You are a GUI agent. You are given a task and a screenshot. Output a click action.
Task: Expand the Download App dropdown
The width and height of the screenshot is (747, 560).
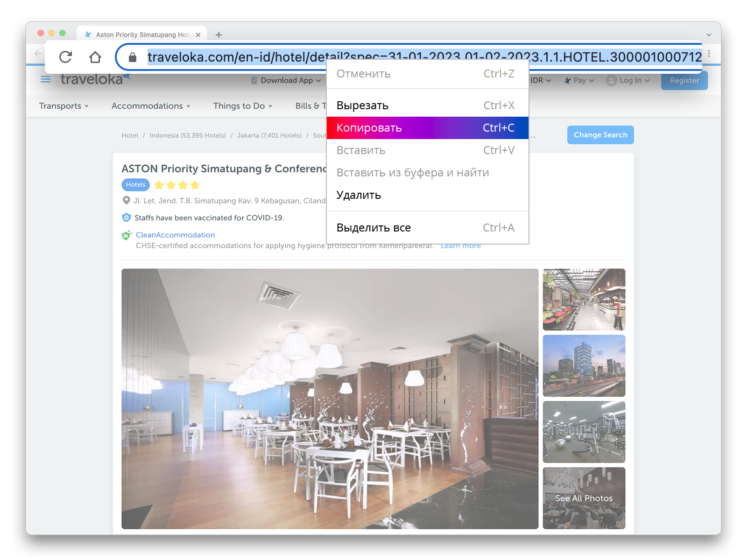(286, 80)
